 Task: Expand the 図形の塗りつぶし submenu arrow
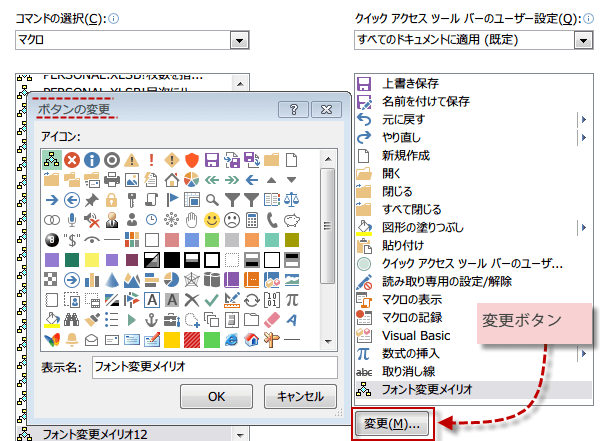pyautogui.click(x=584, y=227)
